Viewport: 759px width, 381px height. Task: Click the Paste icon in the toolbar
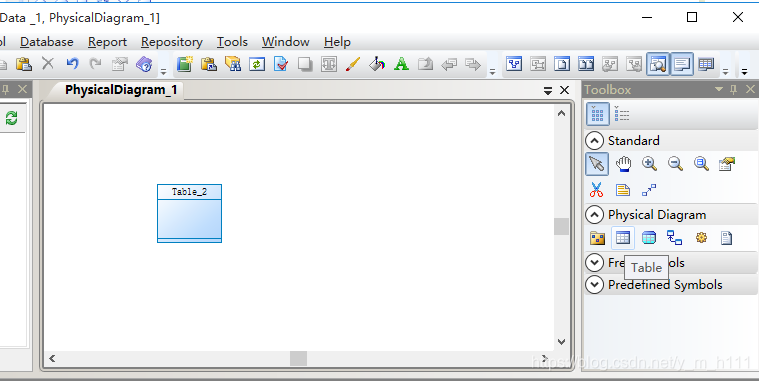click(24, 64)
